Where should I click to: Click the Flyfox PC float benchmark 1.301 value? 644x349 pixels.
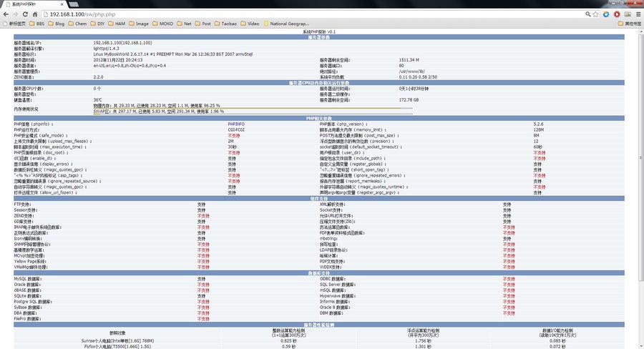tap(423, 347)
